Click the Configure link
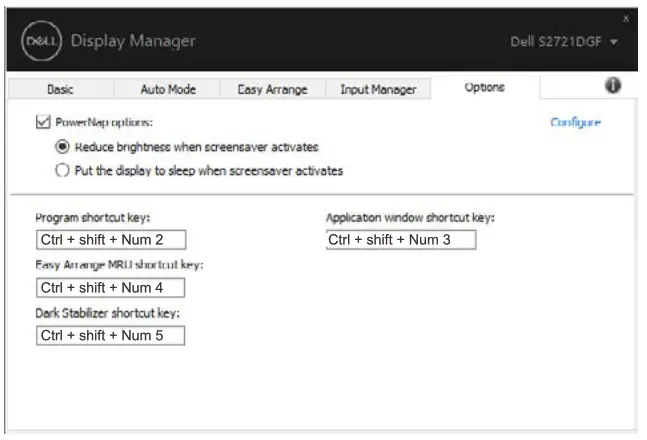This screenshot has height=440, width=647. click(575, 122)
